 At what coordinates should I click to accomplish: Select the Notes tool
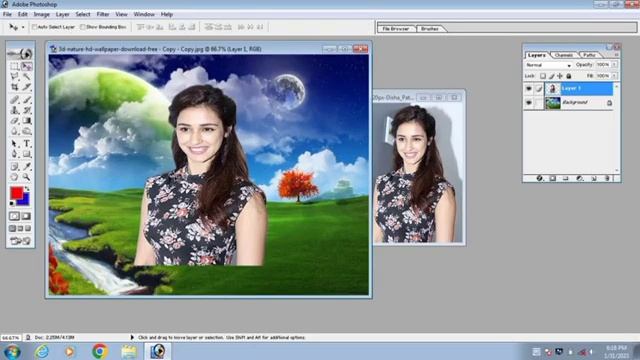pyautogui.click(x=15, y=167)
